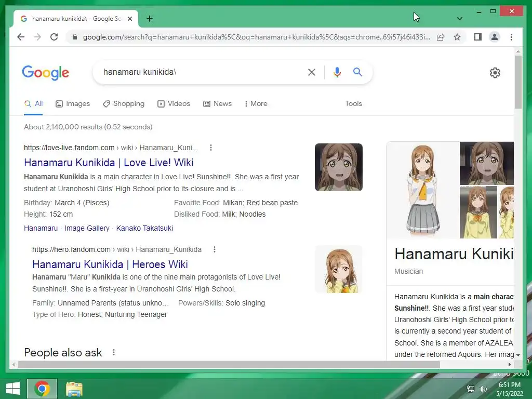Click the Google logo
This screenshot has height=399, width=532.
coord(46,73)
